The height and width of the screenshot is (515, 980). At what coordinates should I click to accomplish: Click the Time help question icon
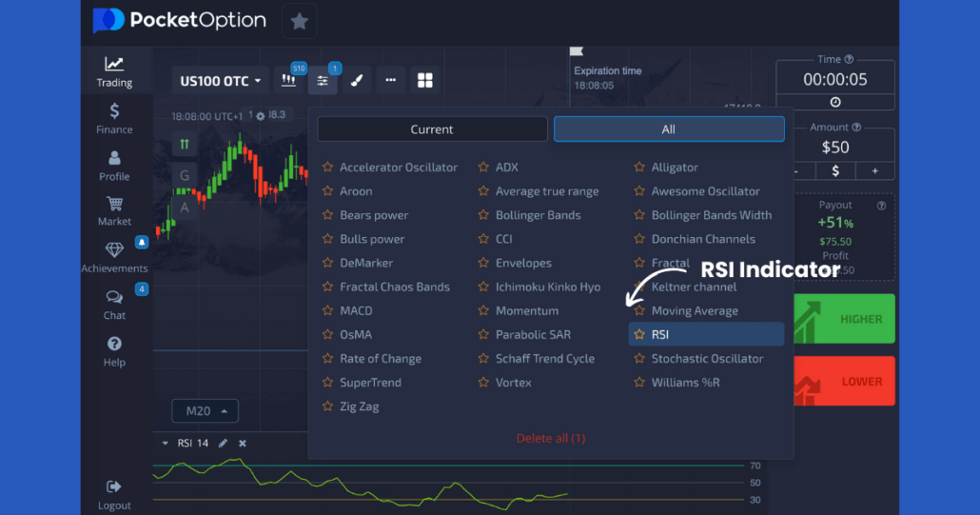[x=849, y=59]
